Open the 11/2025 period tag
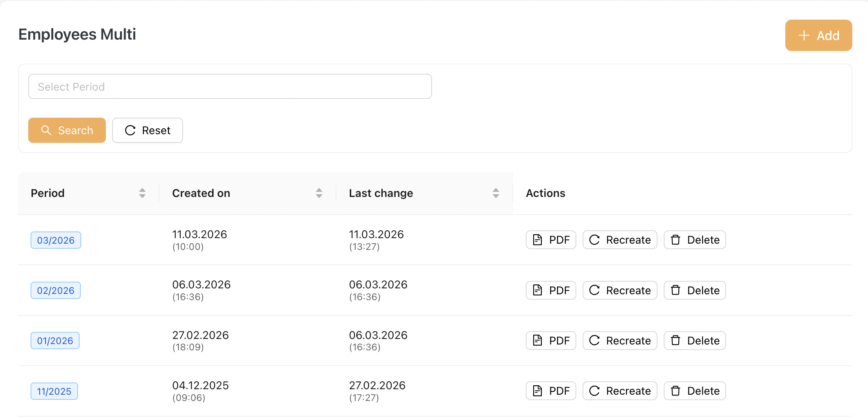868x419 pixels. click(x=54, y=391)
